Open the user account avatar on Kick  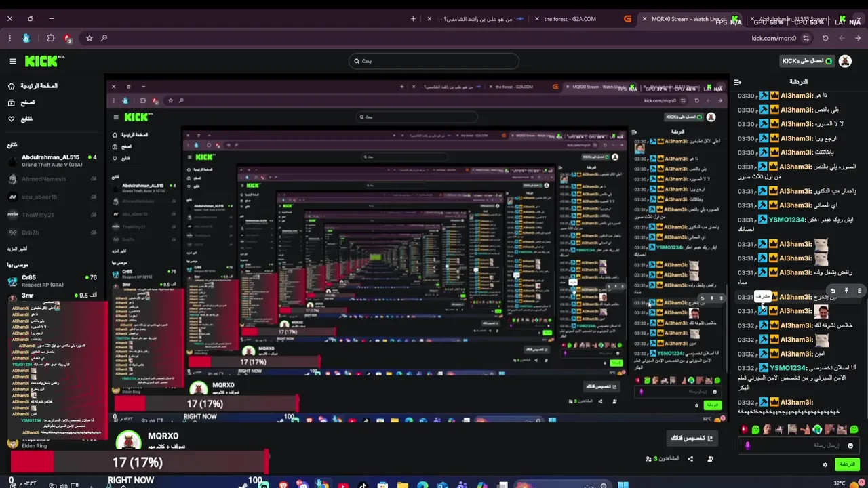[x=845, y=61]
